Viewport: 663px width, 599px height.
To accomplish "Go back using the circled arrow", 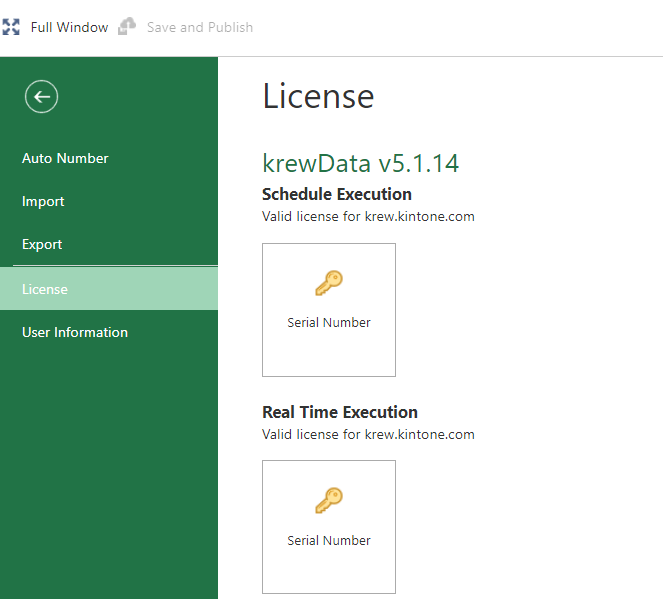I will 41,97.
